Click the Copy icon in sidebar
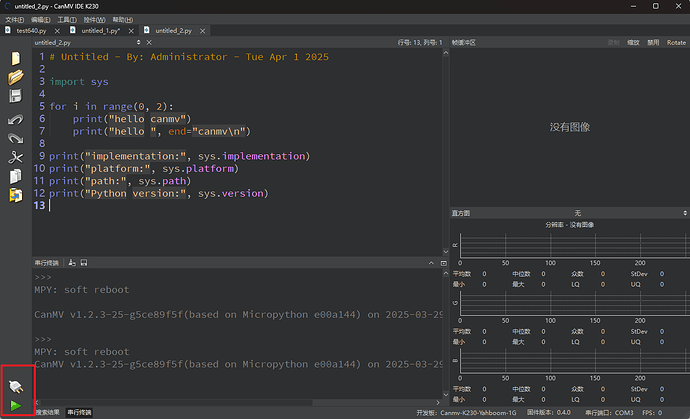The height and width of the screenshot is (419, 690). 15,176
